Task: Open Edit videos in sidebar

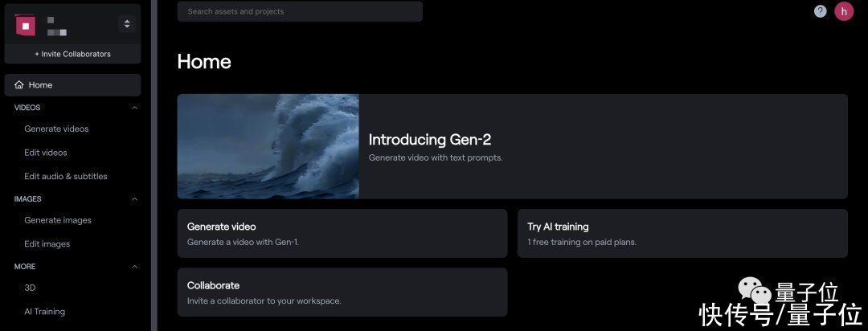Action: [45, 152]
